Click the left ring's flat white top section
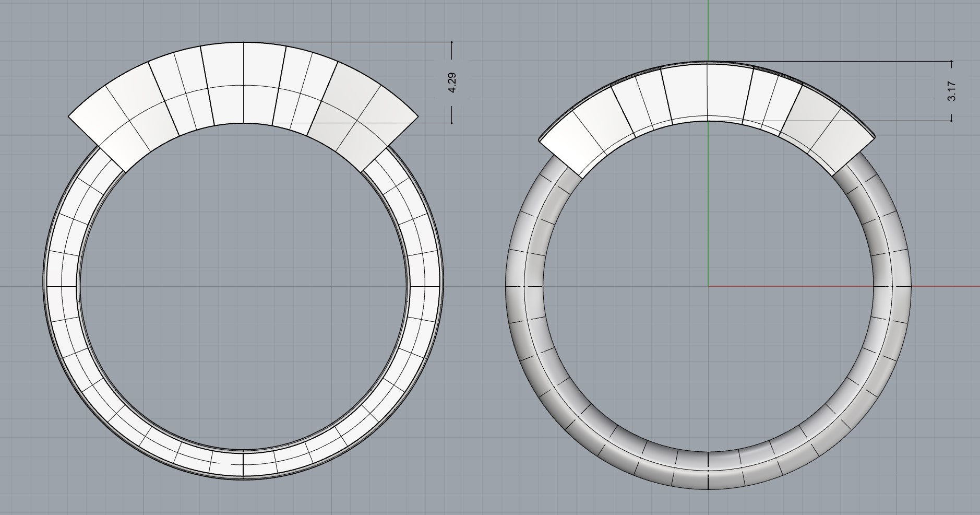Image resolution: width=980 pixels, height=515 pixels. click(x=243, y=84)
